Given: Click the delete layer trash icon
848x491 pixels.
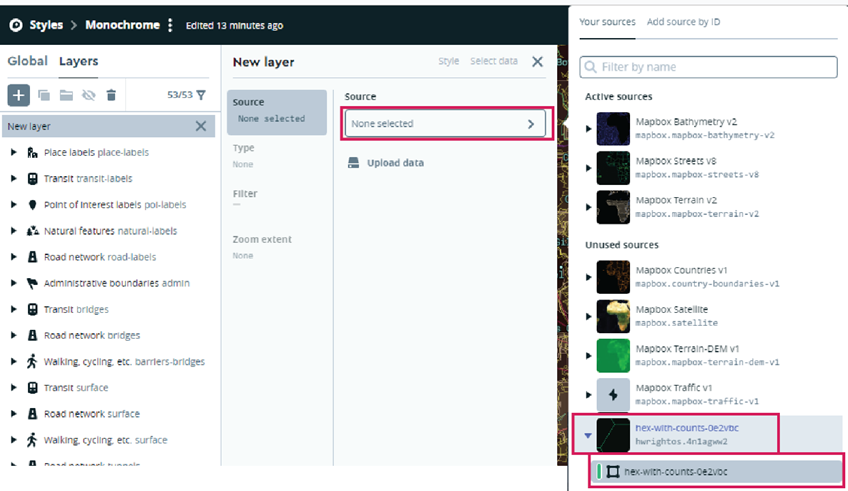Looking at the screenshot, I should point(111,95).
